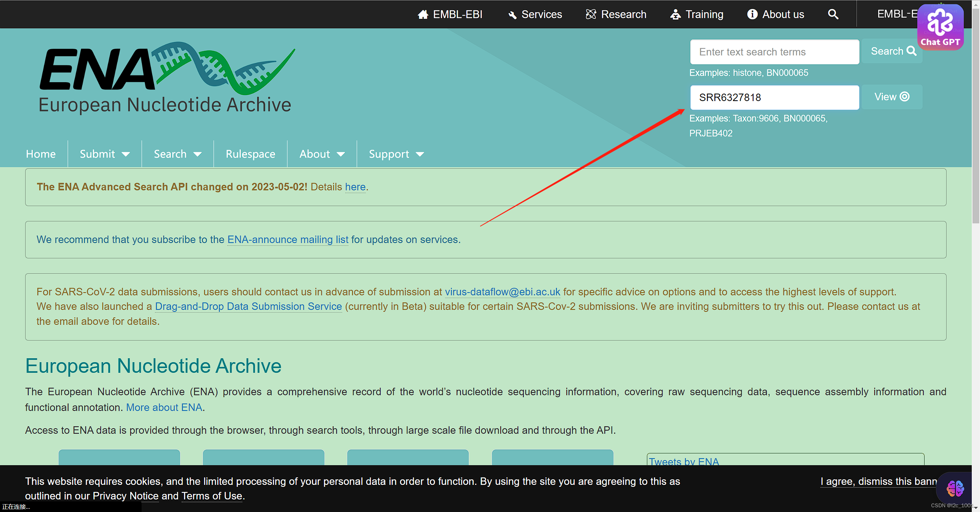Click the magnifier icon in top bar
This screenshot has width=980, height=512.
(833, 15)
